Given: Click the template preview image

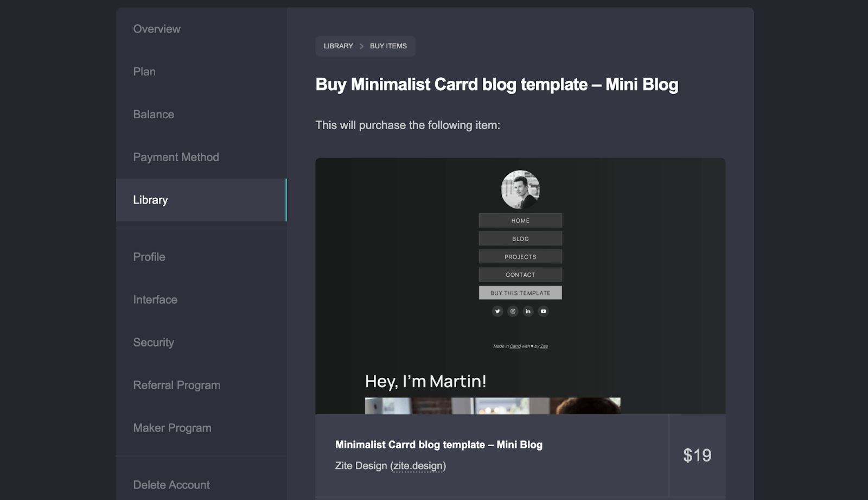Looking at the screenshot, I should tap(520, 286).
